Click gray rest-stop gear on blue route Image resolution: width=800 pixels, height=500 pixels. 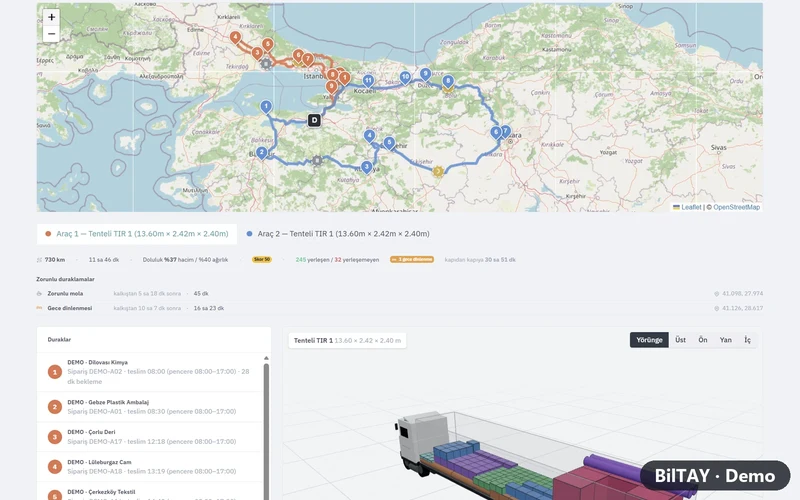coord(317,161)
